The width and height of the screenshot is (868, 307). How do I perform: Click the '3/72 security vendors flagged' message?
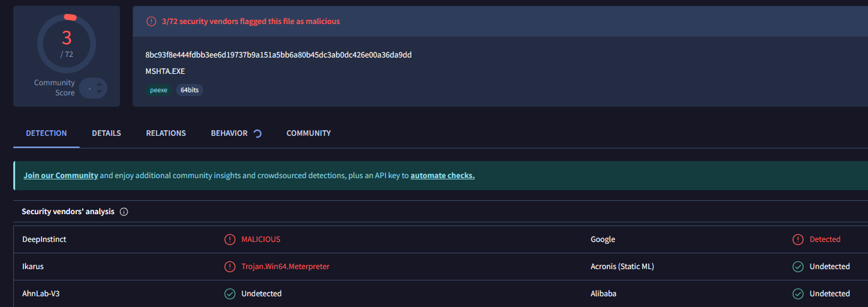point(251,21)
